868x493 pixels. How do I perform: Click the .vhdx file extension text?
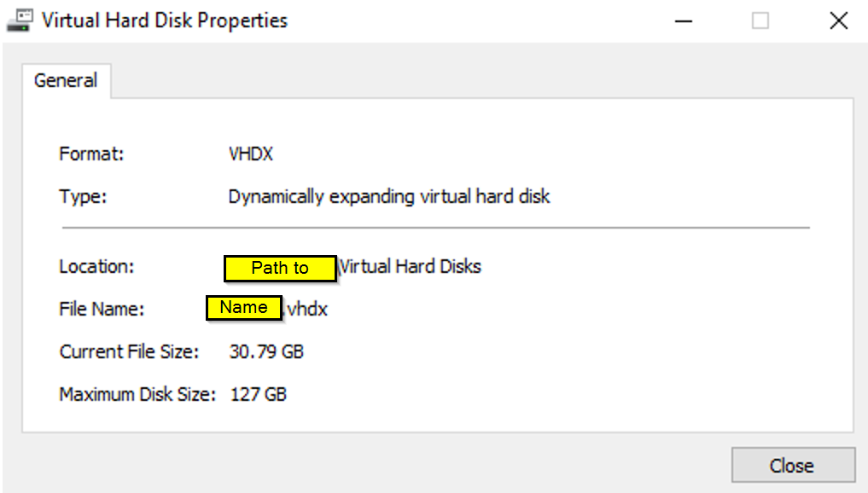click(306, 309)
